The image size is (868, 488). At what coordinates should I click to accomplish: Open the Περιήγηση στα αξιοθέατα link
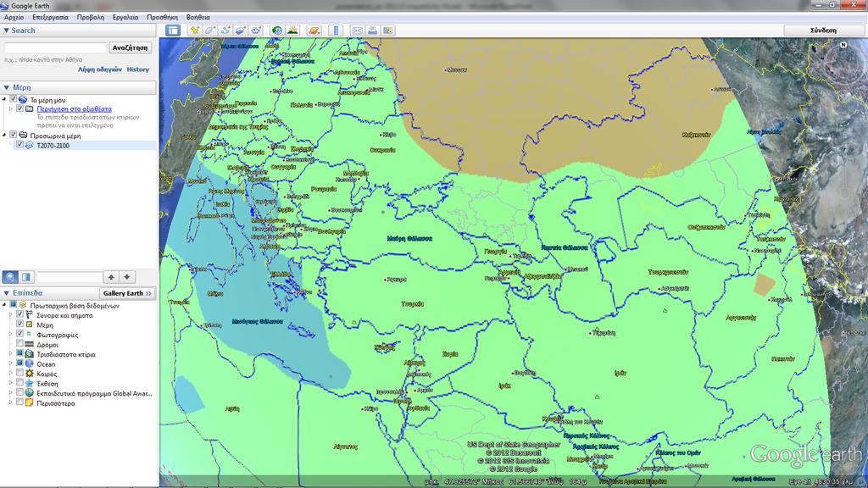[75, 109]
